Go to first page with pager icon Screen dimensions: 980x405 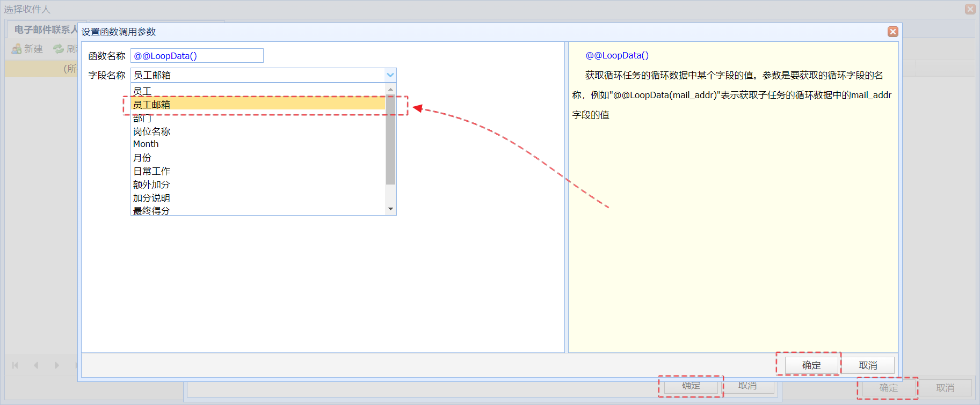pos(15,365)
